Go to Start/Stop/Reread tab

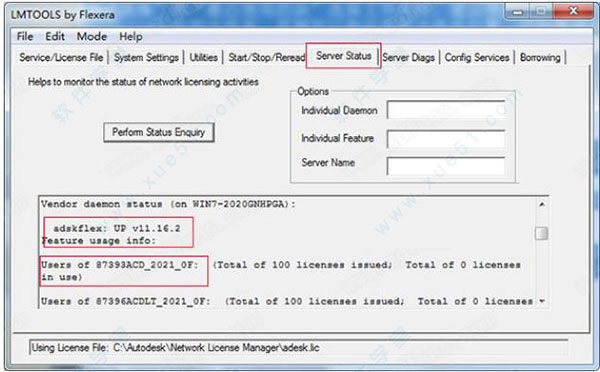(x=266, y=57)
